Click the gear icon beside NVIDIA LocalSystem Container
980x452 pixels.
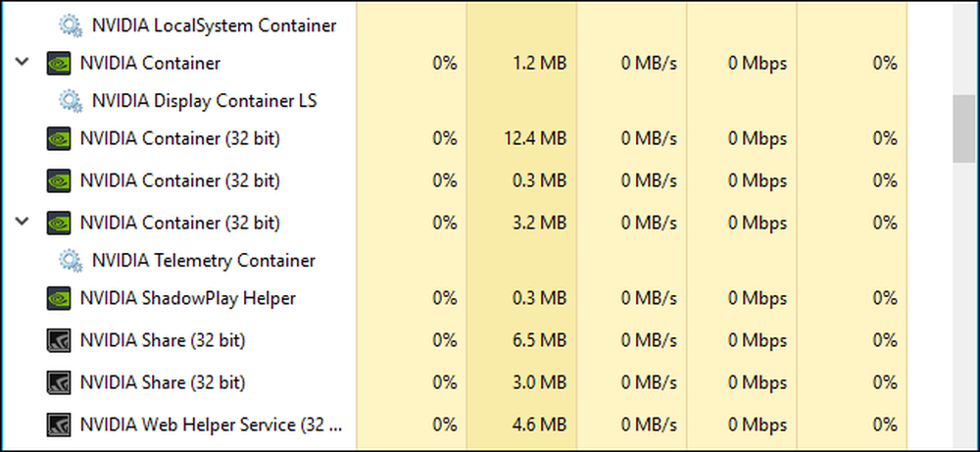click(x=71, y=25)
